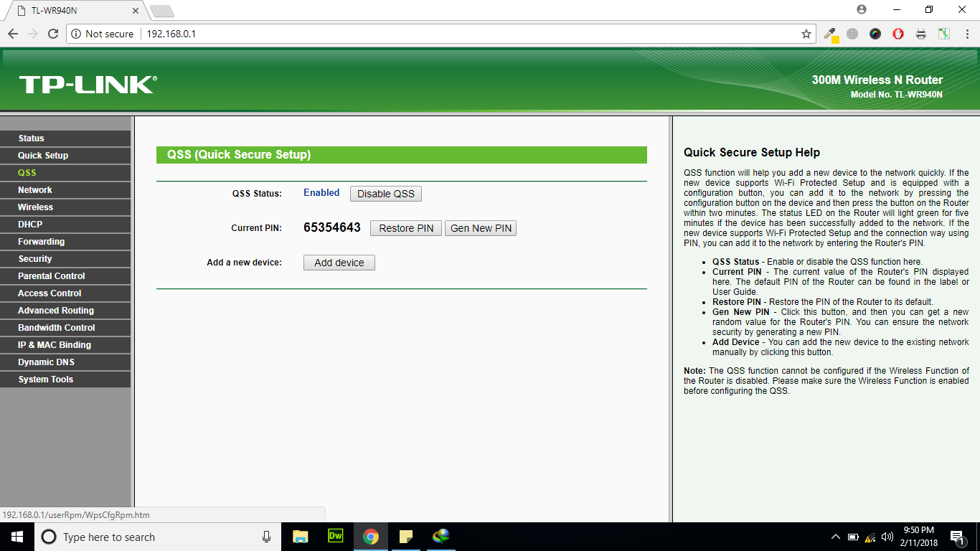Click the Add device button
This screenshot has width=980, height=551.
pyautogui.click(x=339, y=263)
